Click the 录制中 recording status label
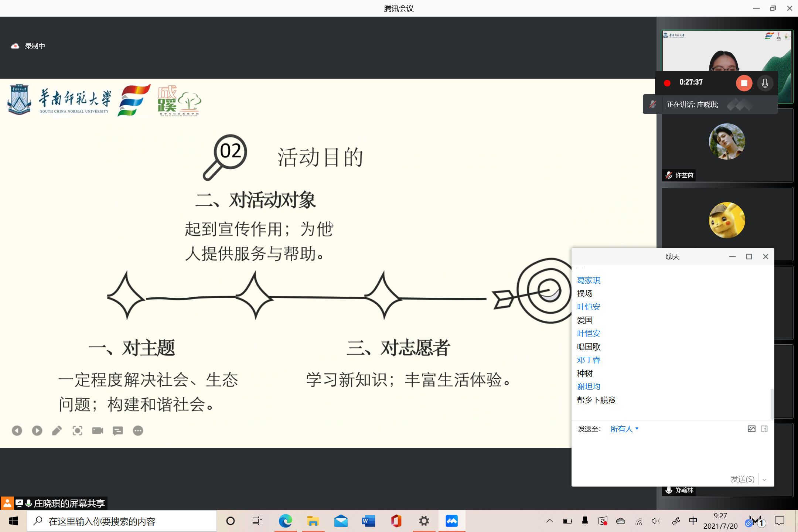Image resolution: width=798 pixels, height=532 pixels. pyautogui.click(x=35, y=46)
